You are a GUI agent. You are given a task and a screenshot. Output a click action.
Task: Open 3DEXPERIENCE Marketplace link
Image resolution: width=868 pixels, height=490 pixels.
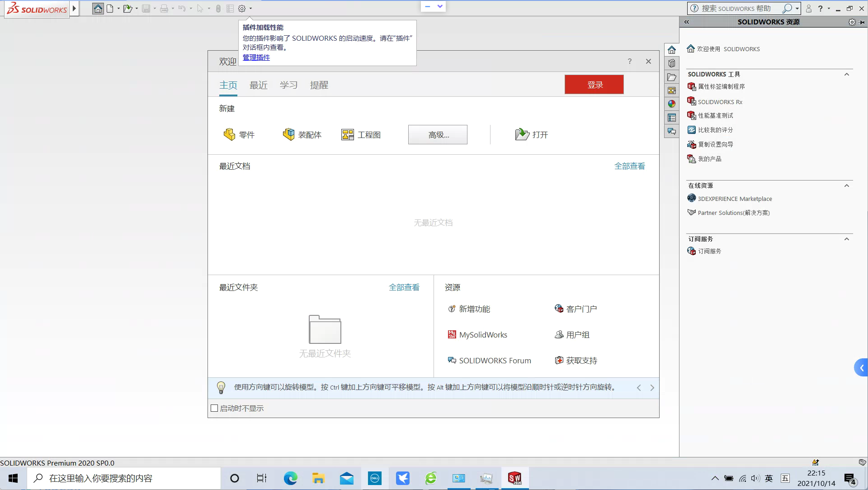pos(730,199)
